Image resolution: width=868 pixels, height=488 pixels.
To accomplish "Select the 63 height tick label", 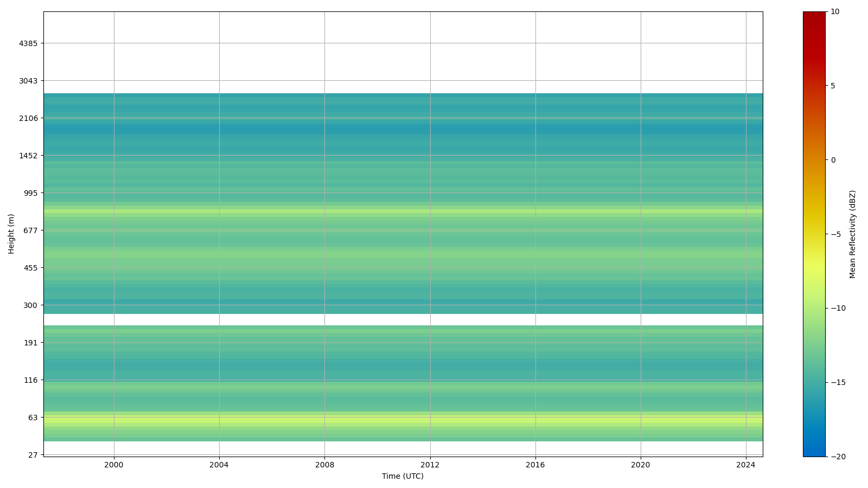I will pos(33,418).
